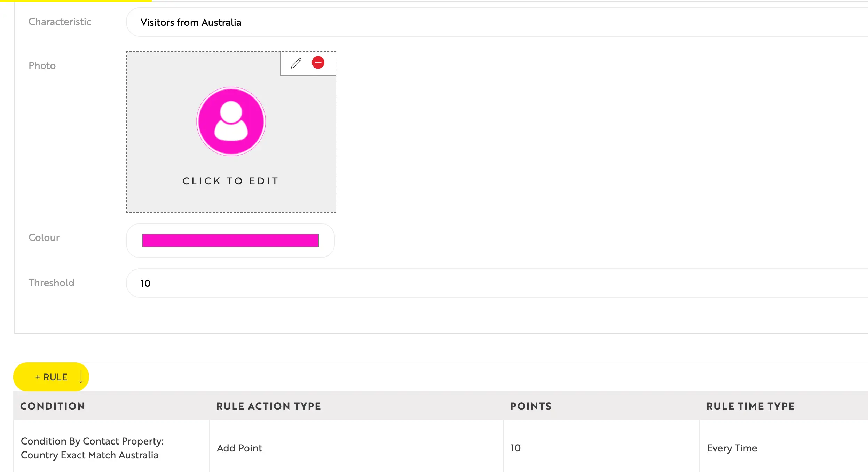
Task: Click the POINTS column header
Action: (x=531, y=406)
